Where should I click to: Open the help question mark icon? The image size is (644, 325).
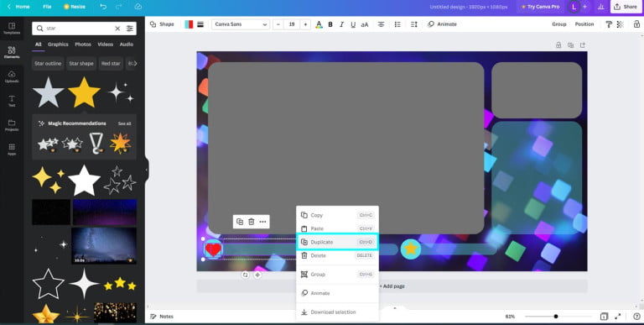coord(636,317)
